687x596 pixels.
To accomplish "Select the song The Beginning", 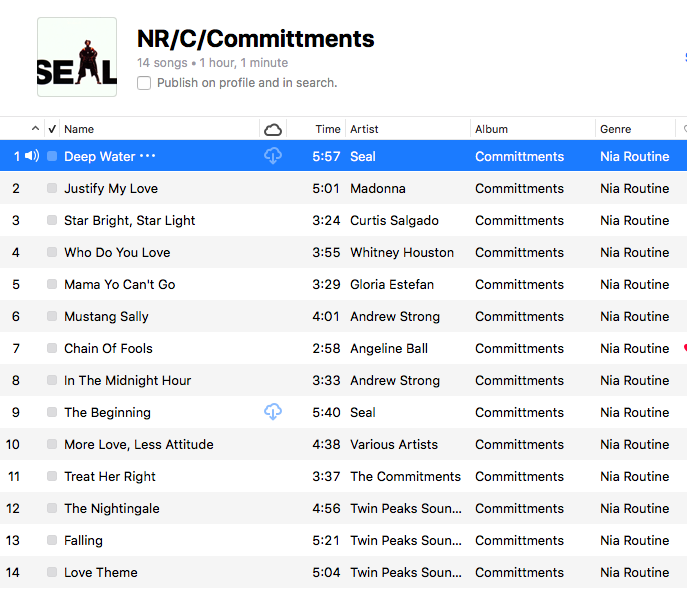I will (x=107, y=413).
